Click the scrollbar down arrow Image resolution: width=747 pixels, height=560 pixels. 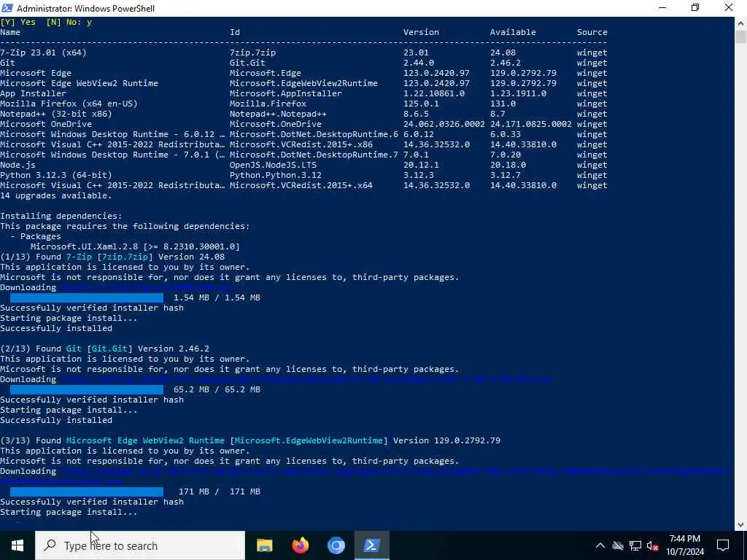741,525
